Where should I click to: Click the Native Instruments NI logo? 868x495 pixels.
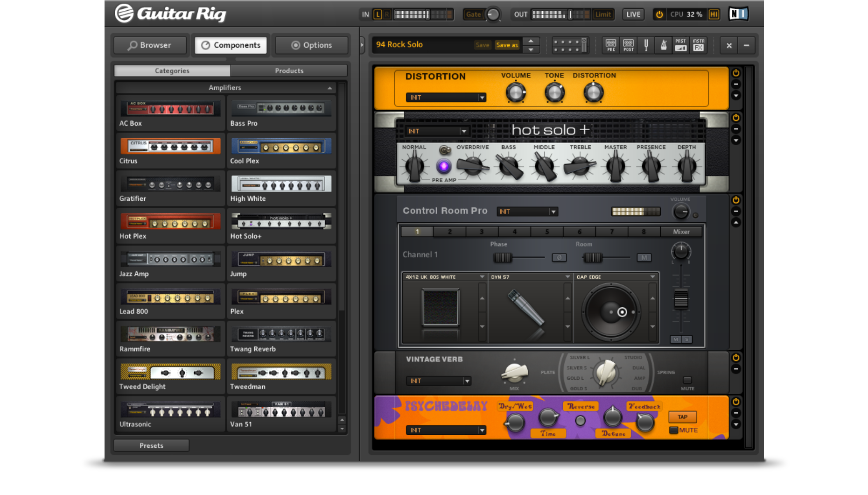[x=738, y=14]
